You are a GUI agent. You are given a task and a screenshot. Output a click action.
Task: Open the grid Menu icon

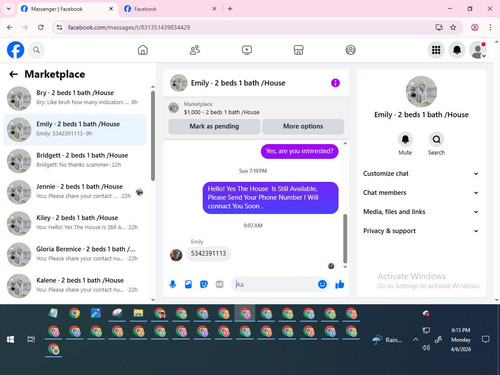pos(436,50)
